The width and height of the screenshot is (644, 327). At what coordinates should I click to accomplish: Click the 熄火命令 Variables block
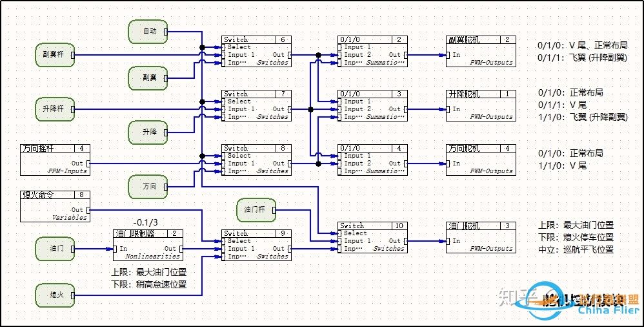55,206
